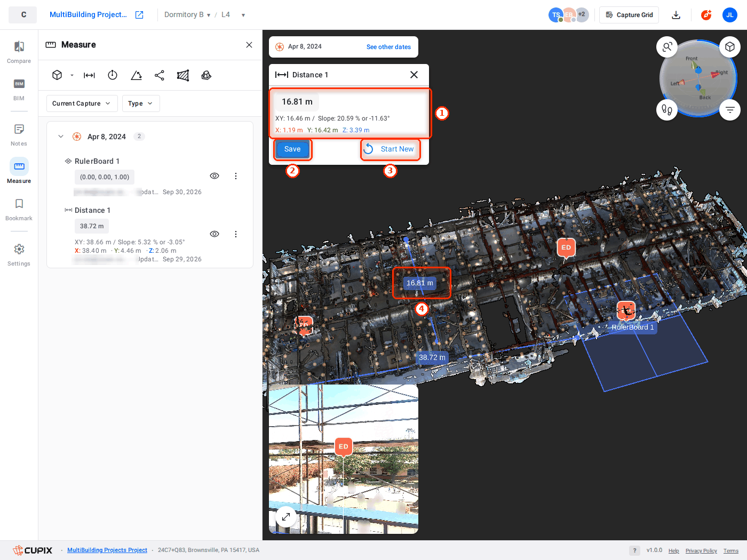Image resolution: width=747 pixels, height=560 pixels.
Task: Select the Measure sidebar tab
Action: [x=19, y=172]
